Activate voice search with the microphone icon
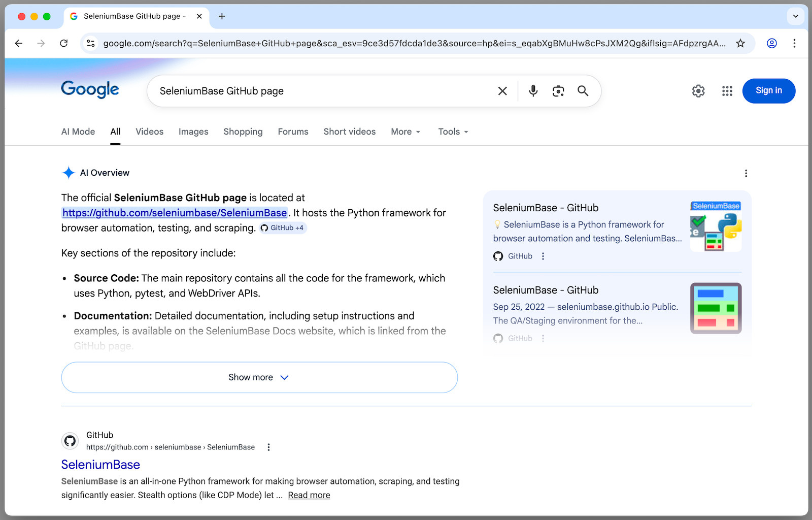This screenshot has width=812, height=520. coord(532,91)
